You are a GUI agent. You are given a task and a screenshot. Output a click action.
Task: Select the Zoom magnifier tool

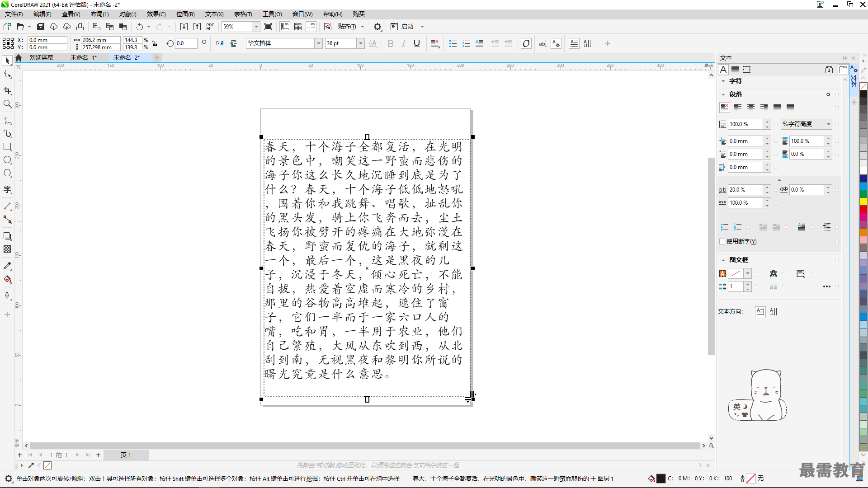[7, 104]
